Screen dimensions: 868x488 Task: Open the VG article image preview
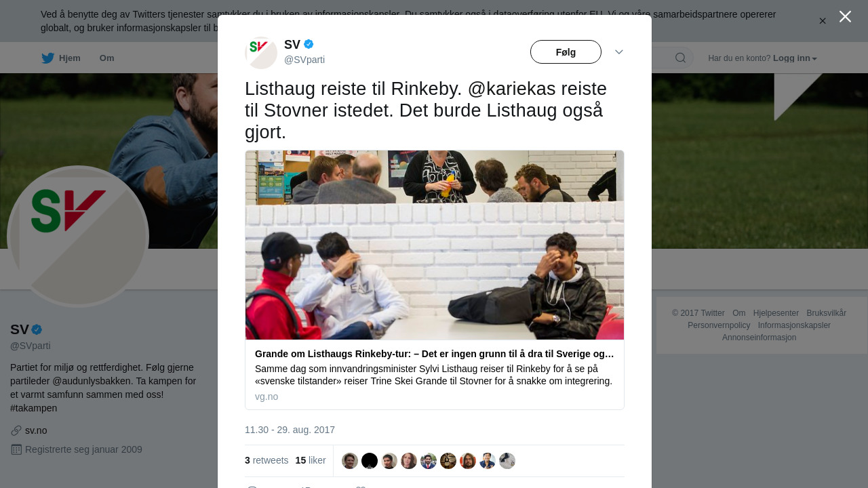coord(435,245)
